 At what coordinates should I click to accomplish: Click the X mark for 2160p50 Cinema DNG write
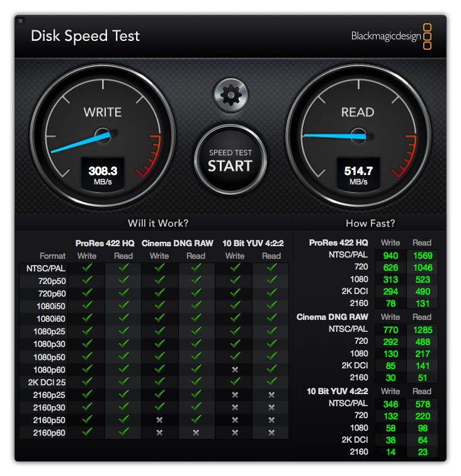click(x=159, y=420)
